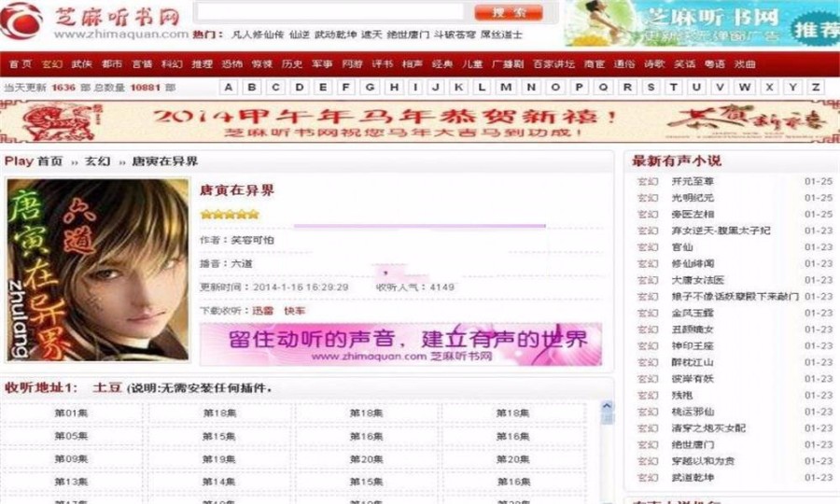Open 光明纪元 in latest audiobooks list

click(693, 198)
